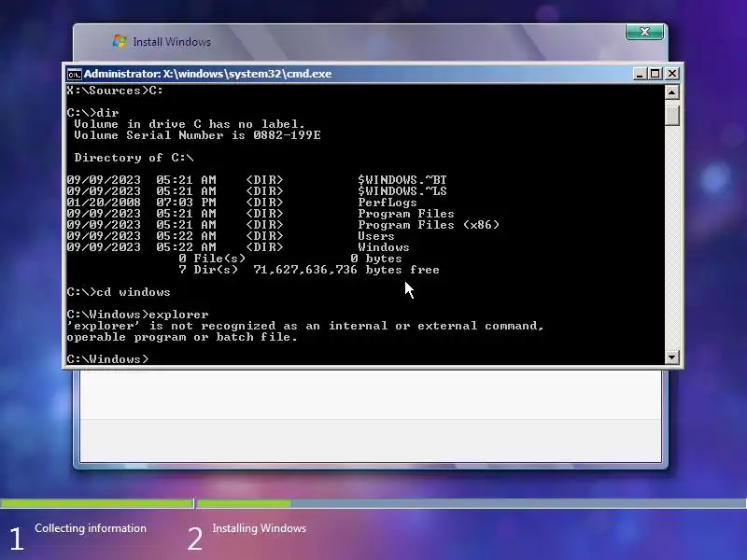Click the 'Directory of C:\' line

[x=134, y=158]
